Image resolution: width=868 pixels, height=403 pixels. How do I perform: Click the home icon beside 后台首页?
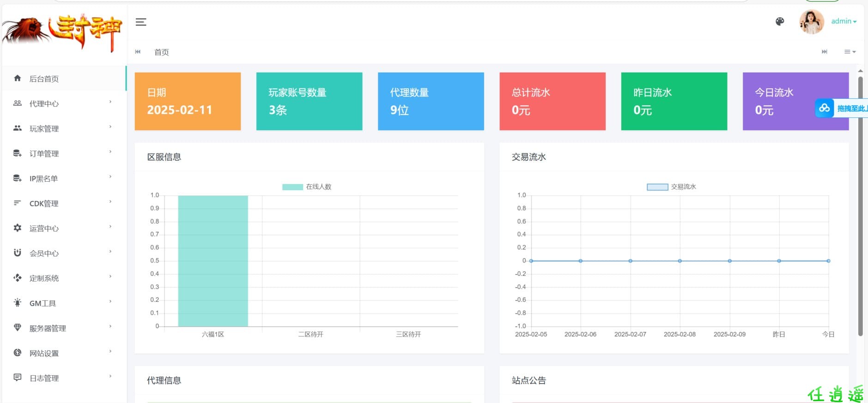(x=18, y=78)
